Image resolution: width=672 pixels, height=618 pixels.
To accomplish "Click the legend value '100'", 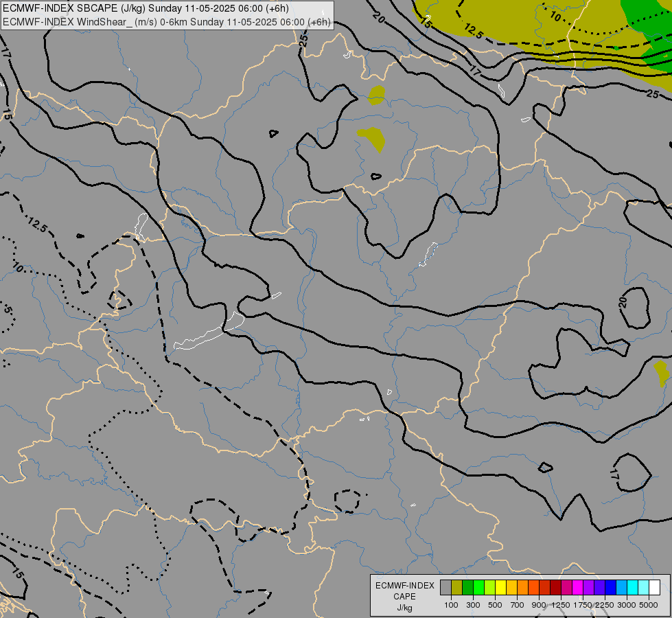I will coord(451,605).
